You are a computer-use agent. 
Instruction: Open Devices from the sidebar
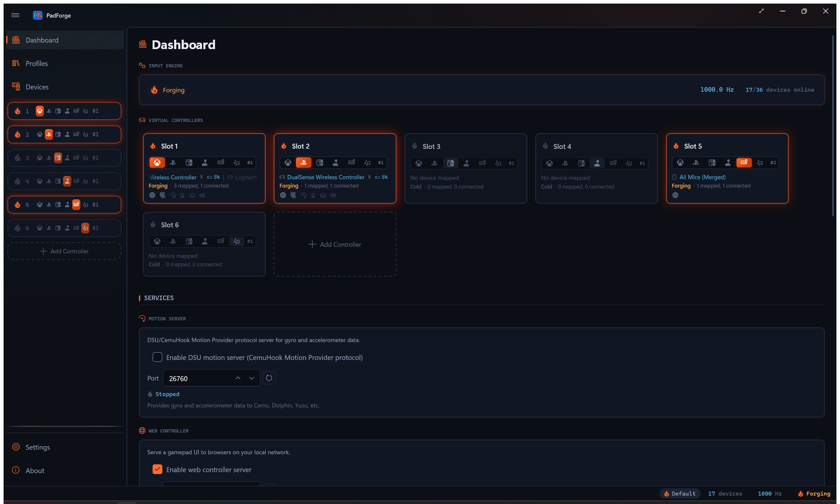pos(65,87)
